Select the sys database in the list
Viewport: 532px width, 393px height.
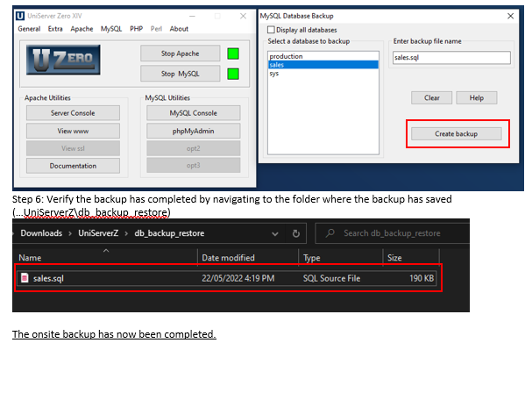323,74
